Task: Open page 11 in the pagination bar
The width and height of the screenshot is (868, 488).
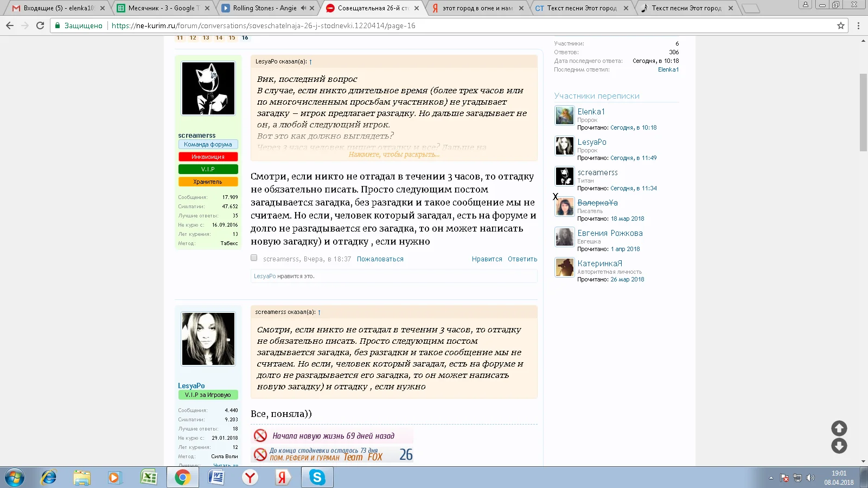Action: [180, 37]
